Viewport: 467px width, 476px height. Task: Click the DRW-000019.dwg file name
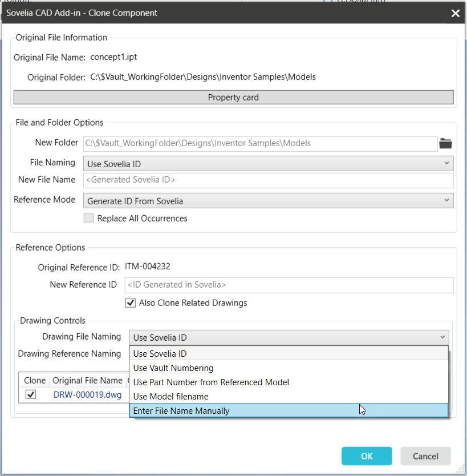click(87, 394)
